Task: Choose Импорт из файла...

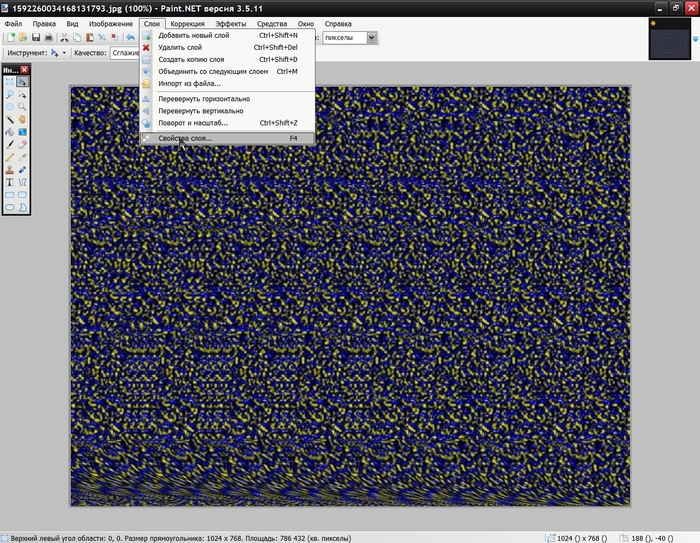Action: click(x=227, y=84)
